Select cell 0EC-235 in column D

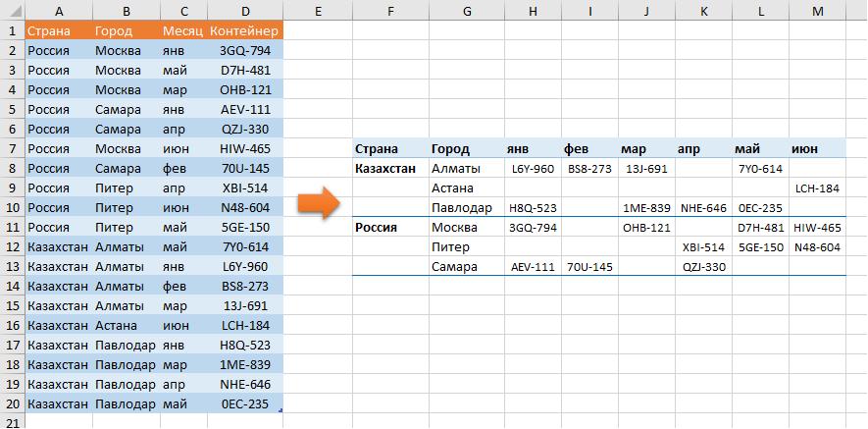pyautogui.click(x=245, y=403)
